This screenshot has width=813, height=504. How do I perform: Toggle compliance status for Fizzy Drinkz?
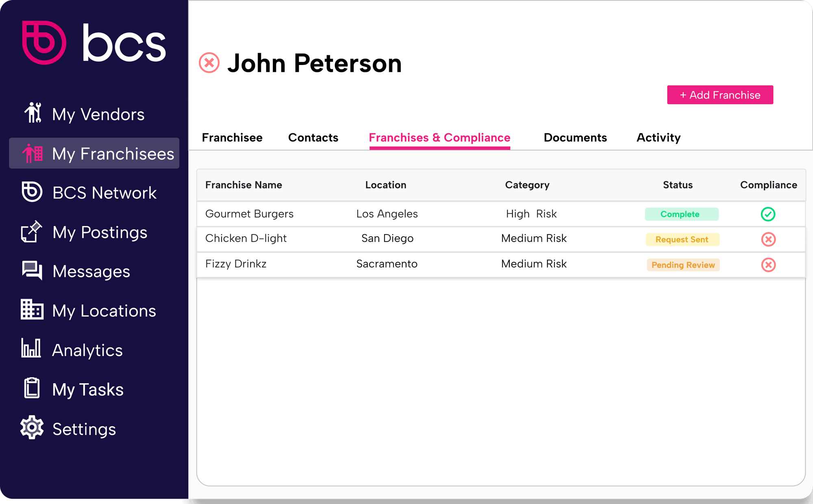tap(768, 265)
